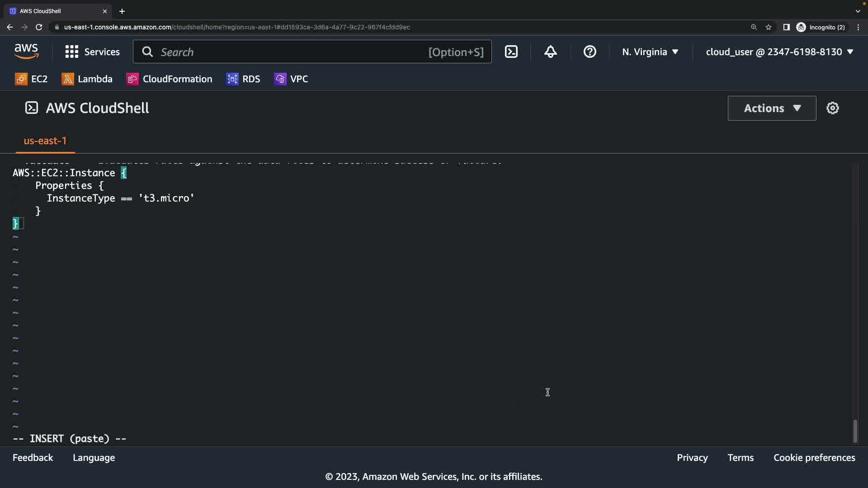Screen dimensions: 868x488
Task: Expand the cloud_user account dropdown
Action: (x=779, y=52)
